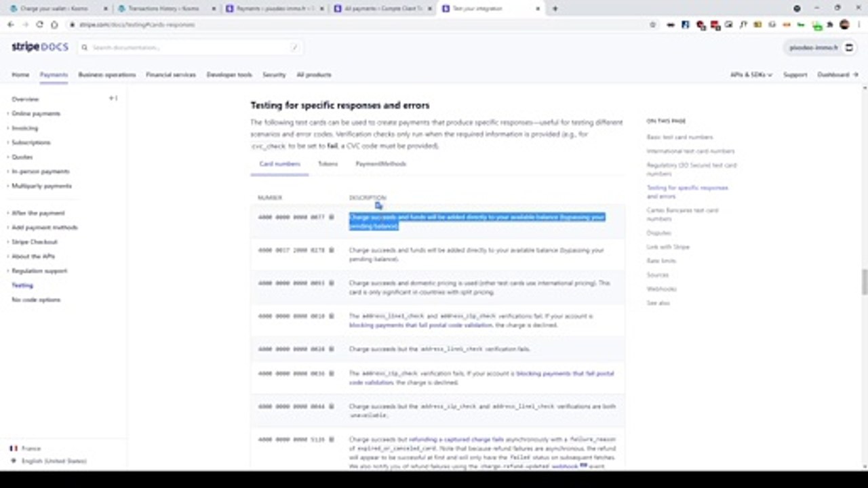The height and width of the screenshot is (488, 868).
Task: Open the APIs & SDKs dropdown
Action: [751, 75]
